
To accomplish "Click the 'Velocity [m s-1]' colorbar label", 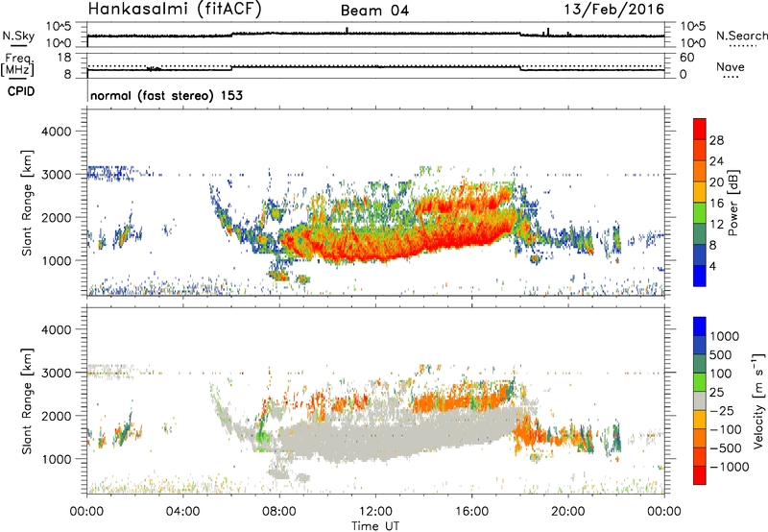I will (758, 400).
